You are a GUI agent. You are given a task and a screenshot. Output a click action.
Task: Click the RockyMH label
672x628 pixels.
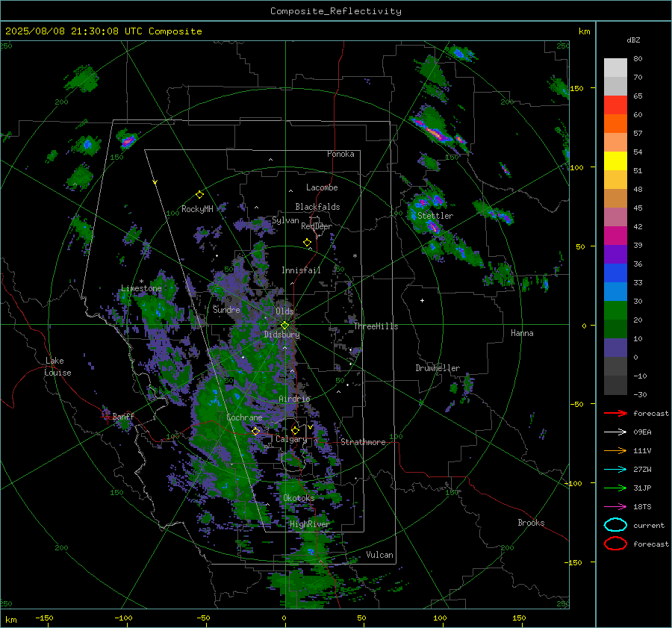197,209
